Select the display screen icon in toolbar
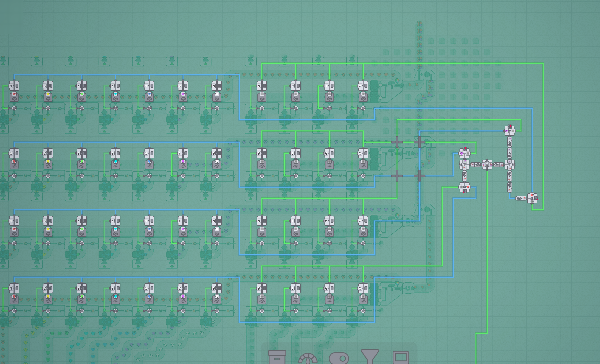 [x=401, y=357]
